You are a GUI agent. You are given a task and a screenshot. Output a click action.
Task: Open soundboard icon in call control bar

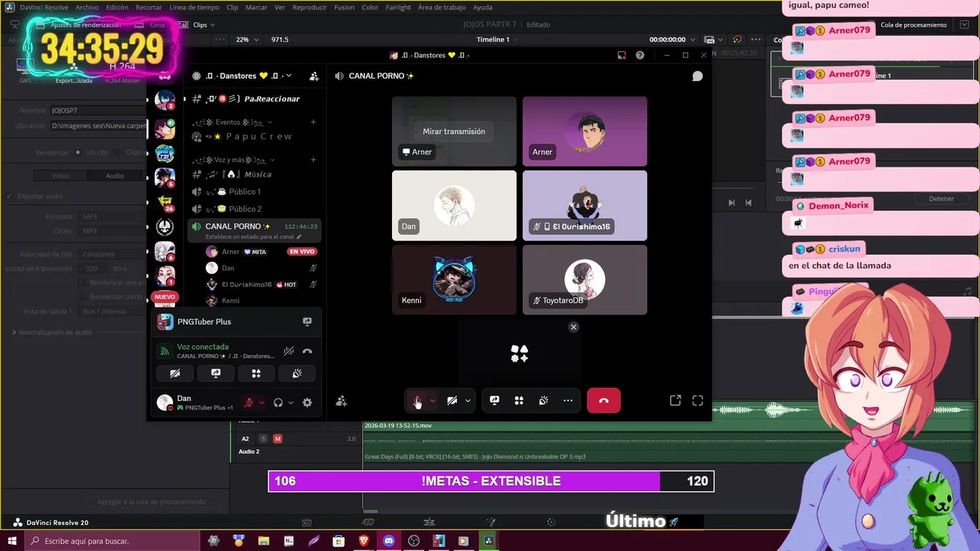click(x=544, y=400)
